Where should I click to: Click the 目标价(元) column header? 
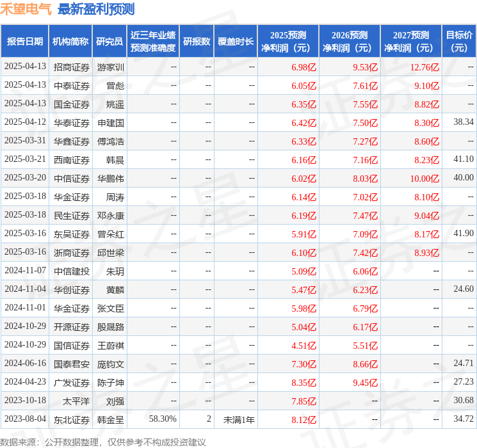pyautogui.click(x=459, y=41)
